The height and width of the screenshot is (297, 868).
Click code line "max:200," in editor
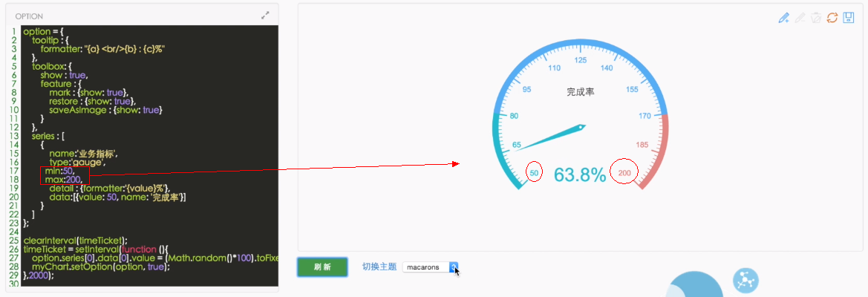(65, 180)
